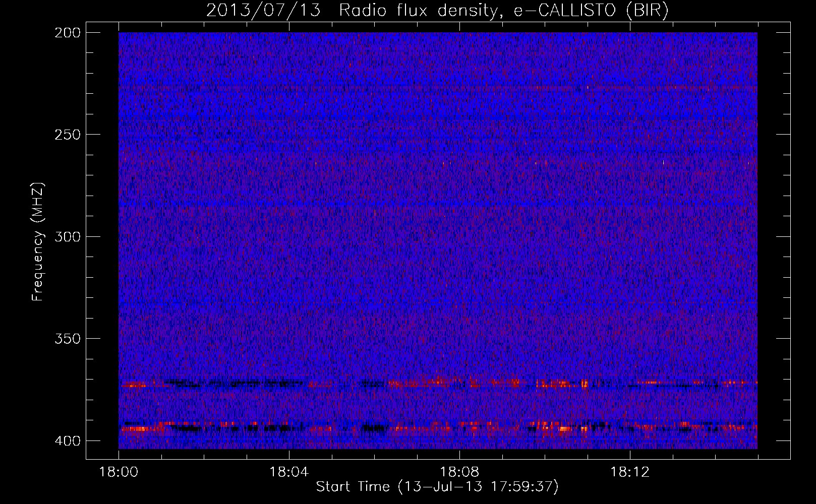Click the 350 frequency tick label
816x504 pixels.
[x=68, y=339]
